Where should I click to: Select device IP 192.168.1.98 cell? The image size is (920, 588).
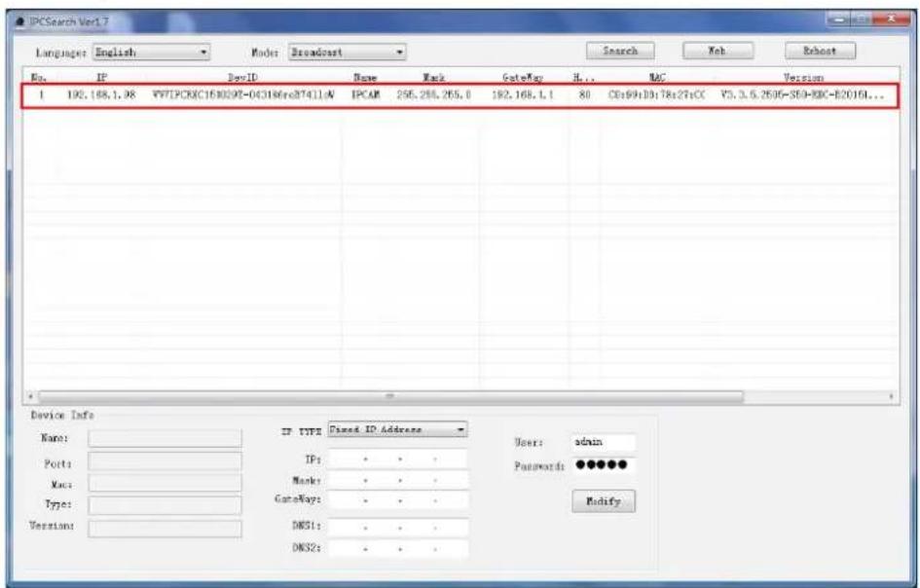(101, 94)
